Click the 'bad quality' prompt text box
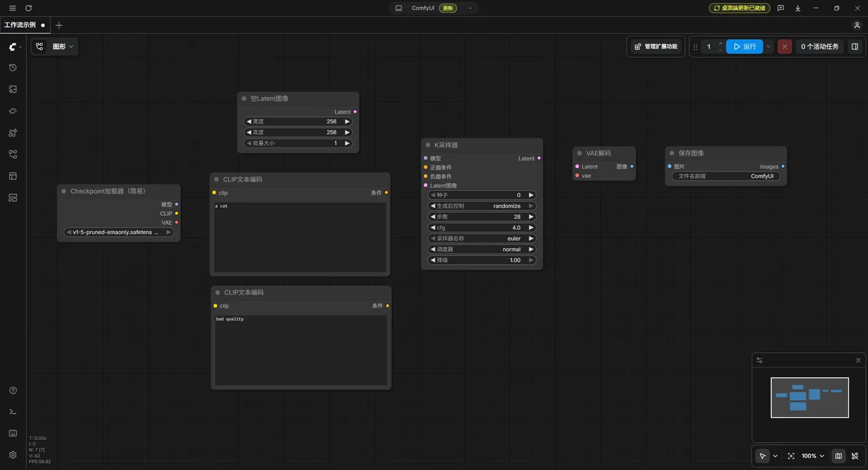868x470 pixels. pos(301,350)
